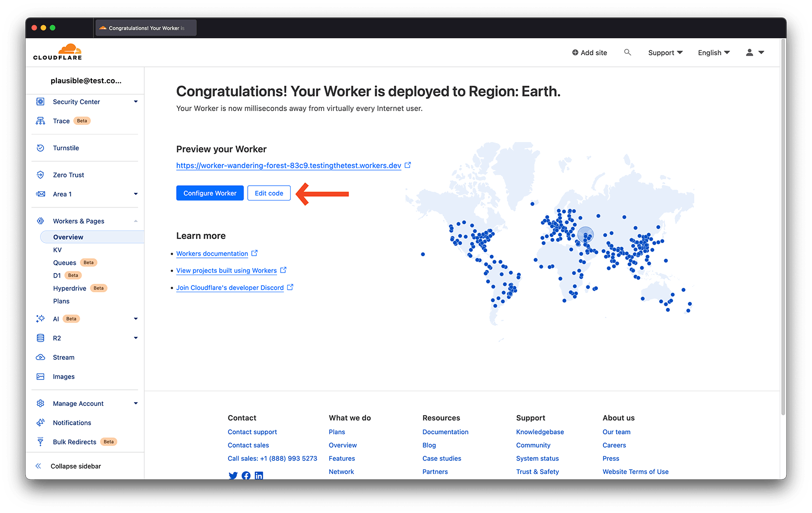
Task: Open Cloudflare Twitter footer icon
Action: point(233,475)
